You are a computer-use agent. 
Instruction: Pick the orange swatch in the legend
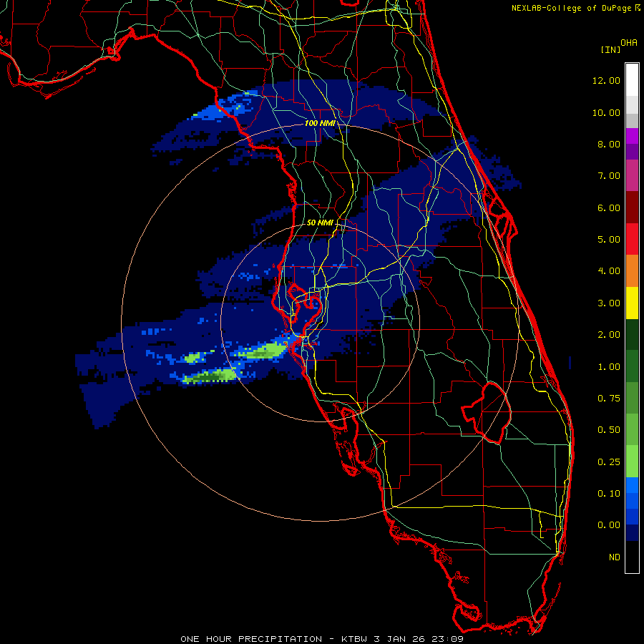(632, 271)
